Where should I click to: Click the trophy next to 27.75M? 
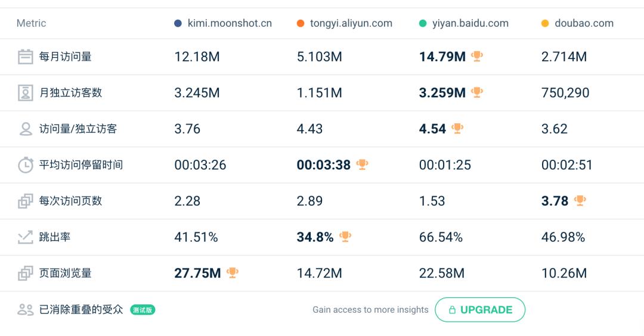pos(233,273)
